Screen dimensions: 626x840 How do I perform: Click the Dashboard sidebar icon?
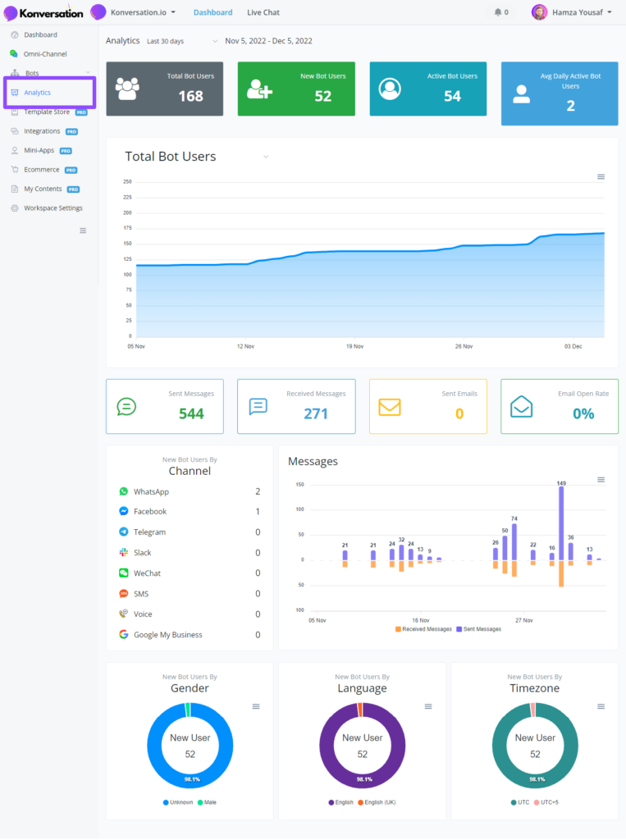15,34
